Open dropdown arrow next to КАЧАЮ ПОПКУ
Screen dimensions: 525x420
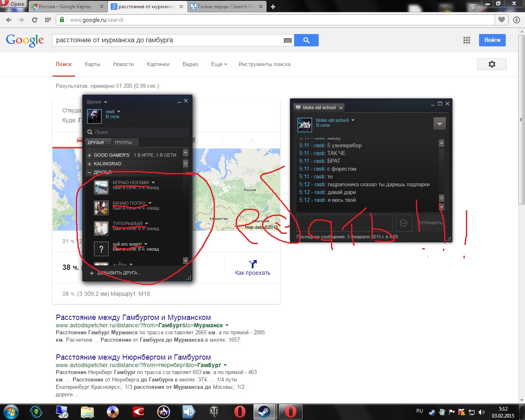tap(150, 203)
